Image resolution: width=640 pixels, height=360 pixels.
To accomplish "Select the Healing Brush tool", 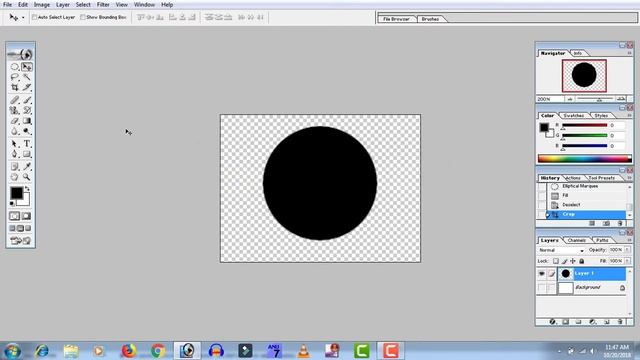I will point(15,100).
